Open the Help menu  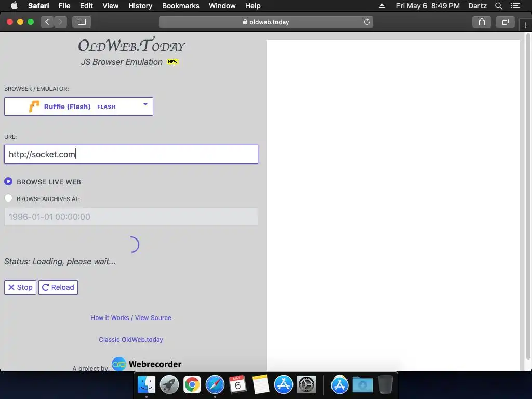[253, 6]
